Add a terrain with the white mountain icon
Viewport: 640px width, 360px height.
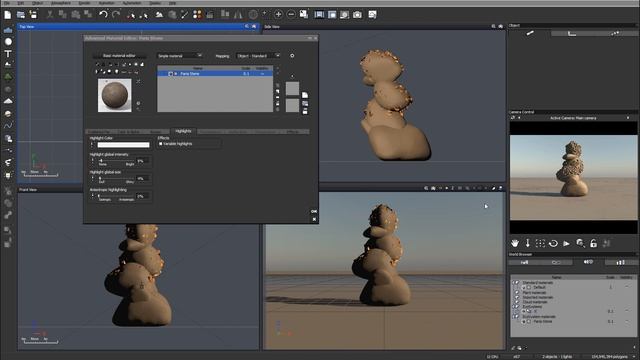click(x=8, y=100)
